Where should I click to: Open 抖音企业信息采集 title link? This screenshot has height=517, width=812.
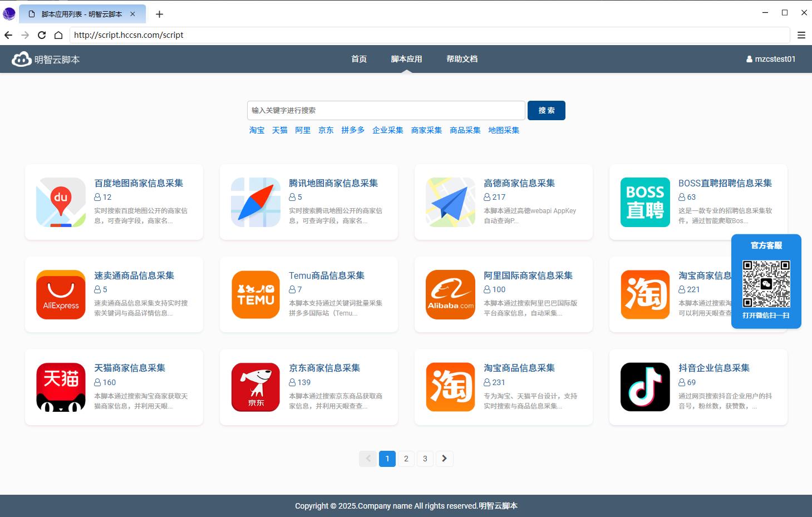click(714, 368)
